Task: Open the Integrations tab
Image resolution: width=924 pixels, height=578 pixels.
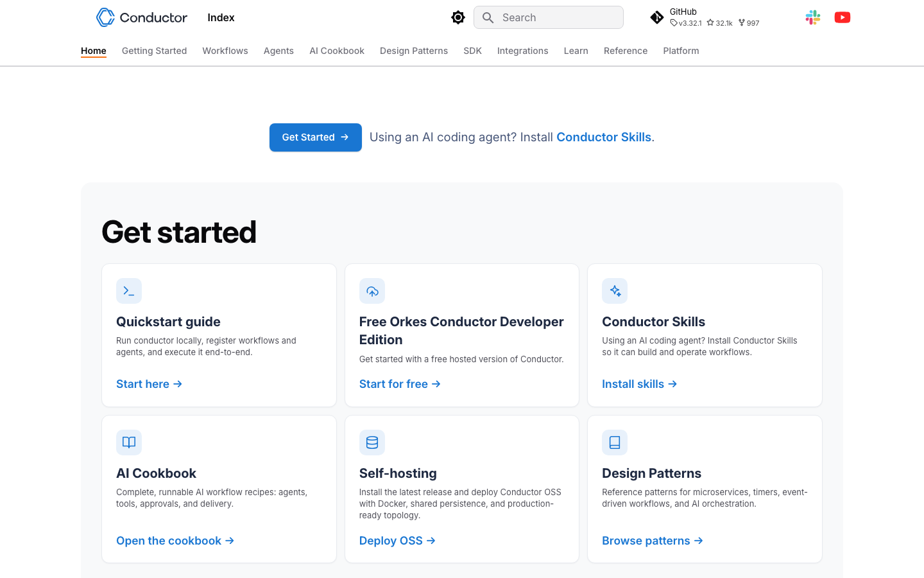Action: (523, 51)
